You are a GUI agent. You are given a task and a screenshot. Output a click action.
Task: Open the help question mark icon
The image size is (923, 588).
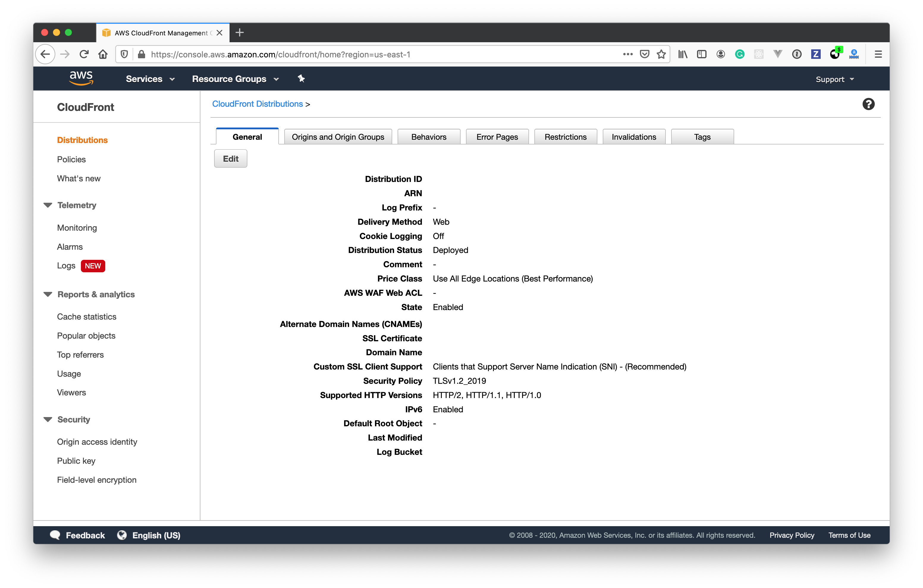868,104
